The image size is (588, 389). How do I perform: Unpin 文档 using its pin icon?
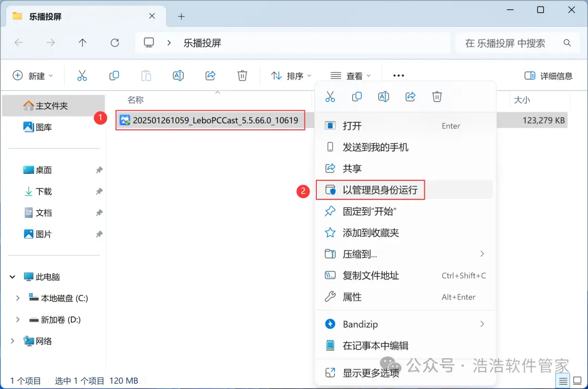click(99, 212)
